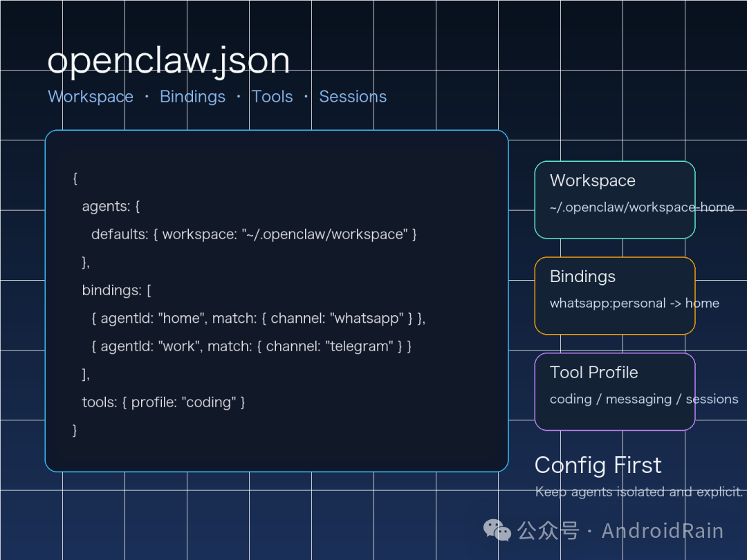This screenshot has height=560, width=747.
Task: Switch to the Sessions section
Action: tap(353, 97)
